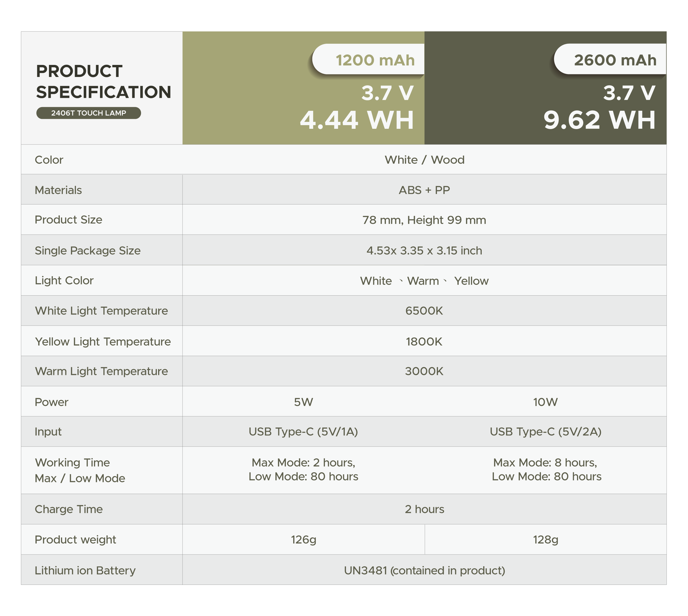Select product size 78 mm value
Viewport: 688px width, 616px height.
pos(424,220)
